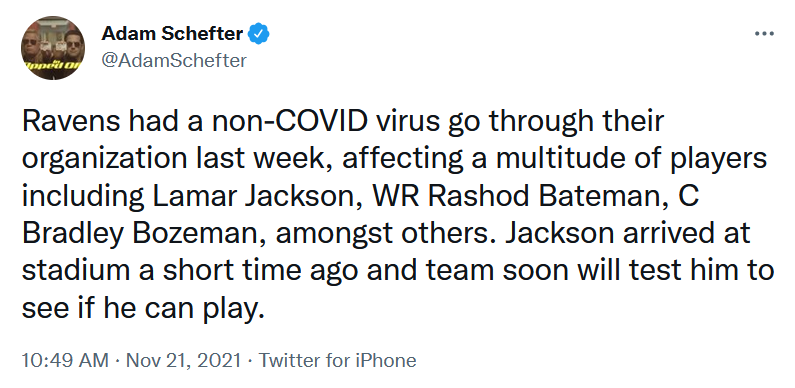Click the word stadium in the tweet
The image size is (795, 388).
tap(76, 272)
